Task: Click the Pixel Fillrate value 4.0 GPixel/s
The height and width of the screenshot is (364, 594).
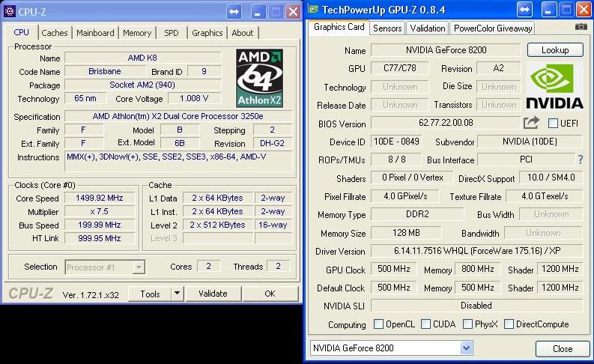Action: point(405,195)
